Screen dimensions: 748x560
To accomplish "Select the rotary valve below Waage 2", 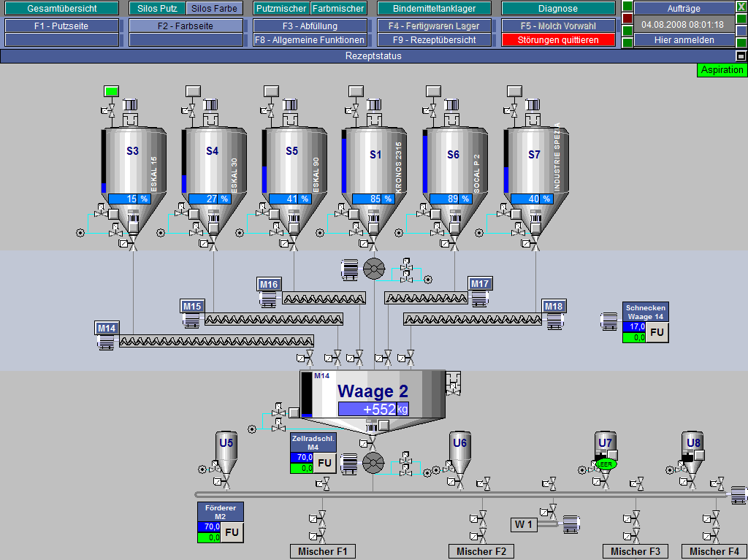I will pos(373,462).
